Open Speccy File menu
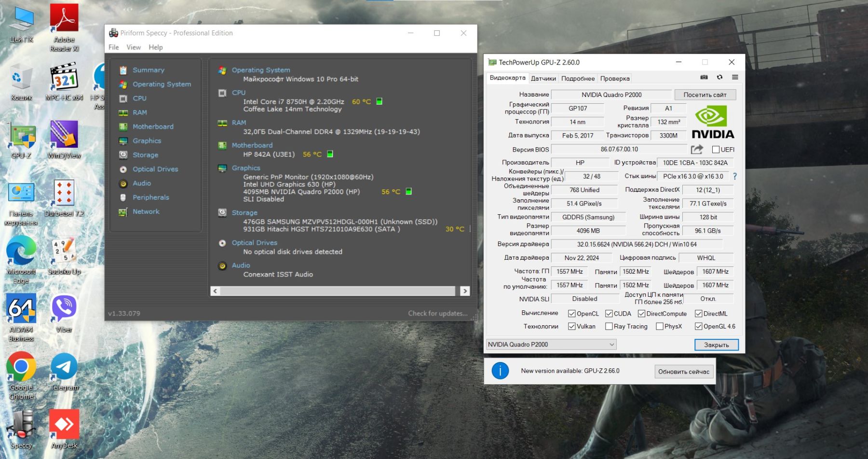868x459 pixels. pos(114,47)
